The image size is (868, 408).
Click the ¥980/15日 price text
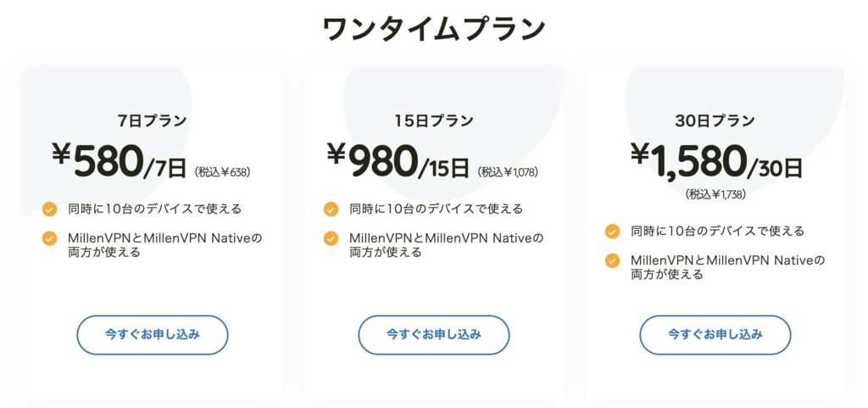398,161
